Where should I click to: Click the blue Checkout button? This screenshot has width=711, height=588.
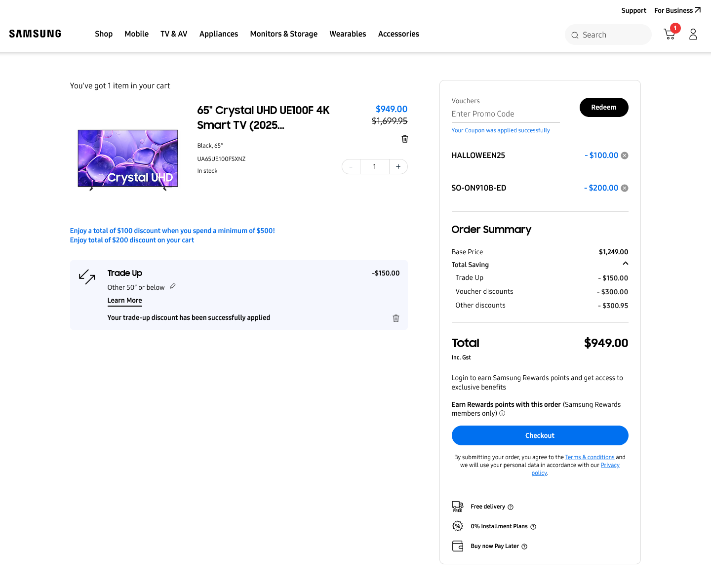coord(540,435)
